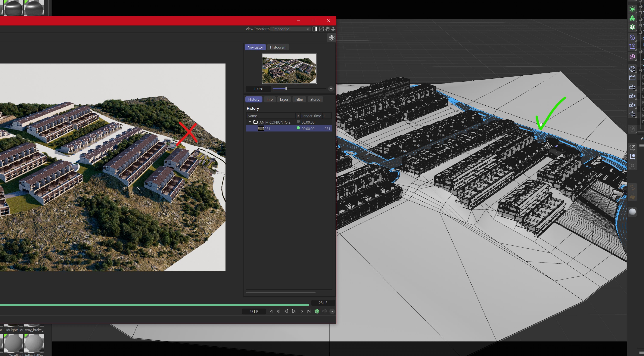644x356 pixels.
Task: Open the zoom percentage options arrow
Action: click(331, 89)
